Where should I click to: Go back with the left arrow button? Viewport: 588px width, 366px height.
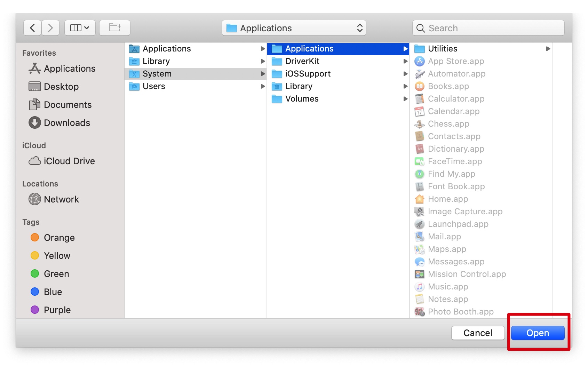click(x=32, y=28)
